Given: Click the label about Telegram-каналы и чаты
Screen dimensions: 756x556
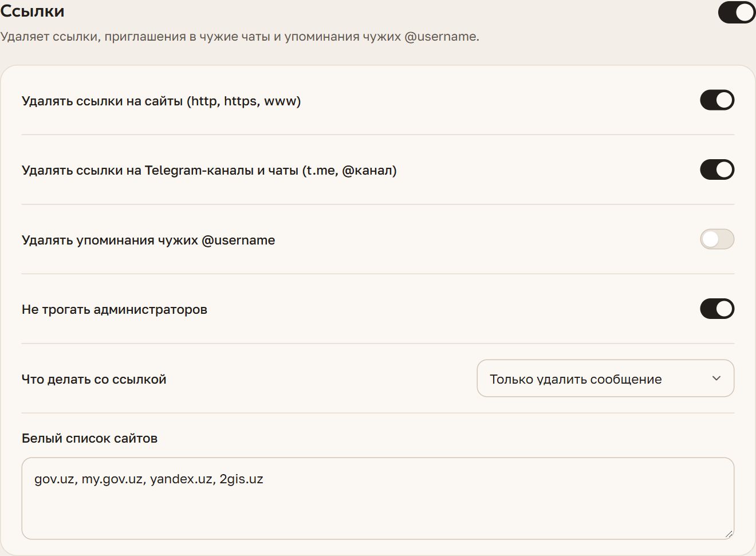Looking at the screenshot, I should click(x=209, y=171).
